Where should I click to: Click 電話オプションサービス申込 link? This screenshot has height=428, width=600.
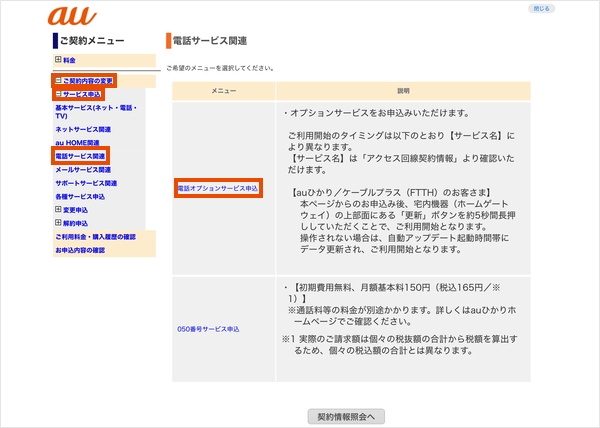coord(218,188)
